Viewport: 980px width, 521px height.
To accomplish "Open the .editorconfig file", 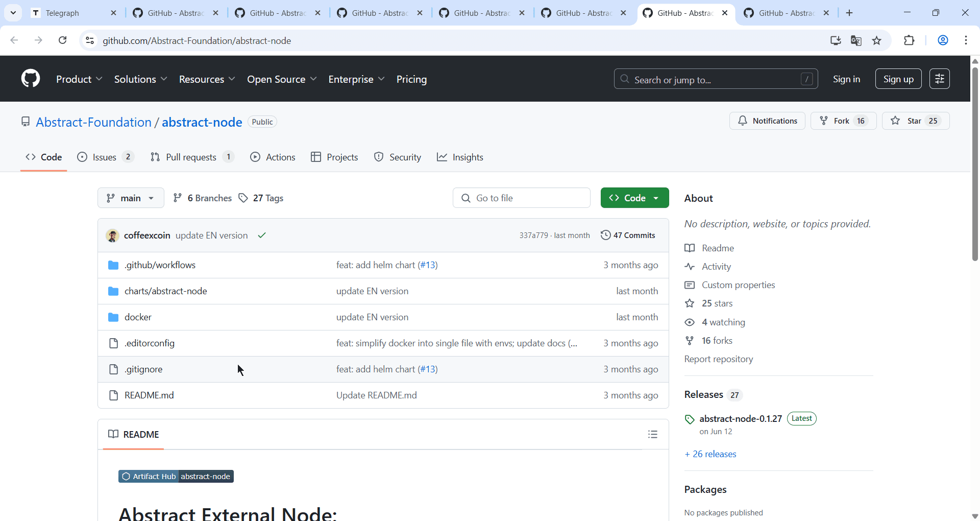I will pyautogui.click(x=150, y=343).
